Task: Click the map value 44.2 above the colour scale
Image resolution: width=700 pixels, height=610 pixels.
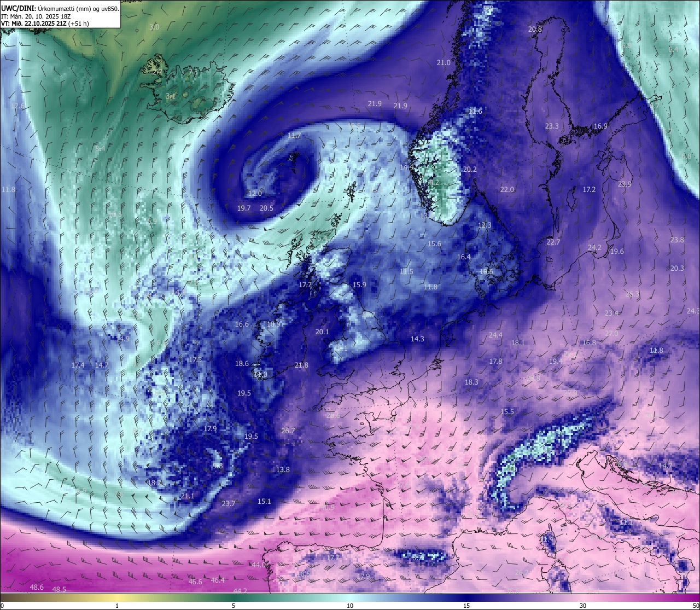Action: (240, 591)
